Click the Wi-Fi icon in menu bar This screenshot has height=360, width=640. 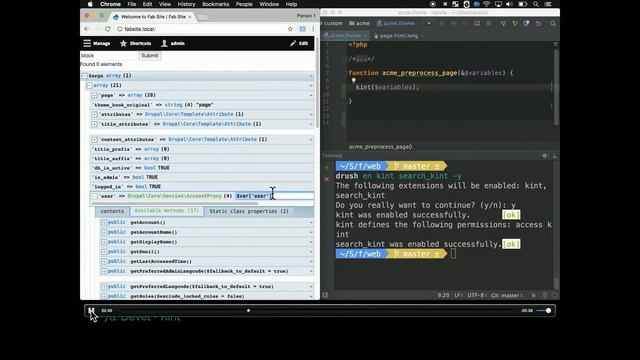tap(487, 4)
